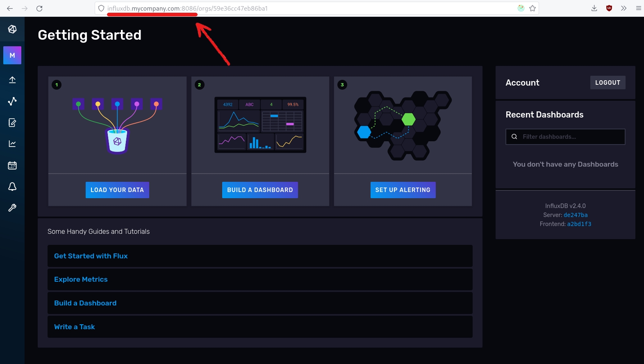Image resolution: width=644 pixels, height=364 pixels.
Task: Open Notebooks pencil icon in sidebar
Action: 12,122
